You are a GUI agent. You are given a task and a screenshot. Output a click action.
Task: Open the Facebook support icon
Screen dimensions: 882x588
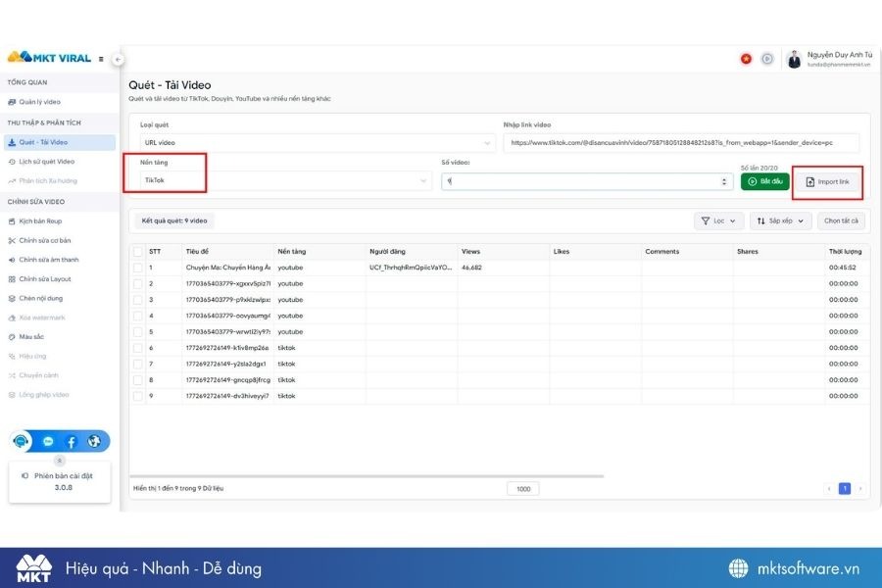[71, 442]
